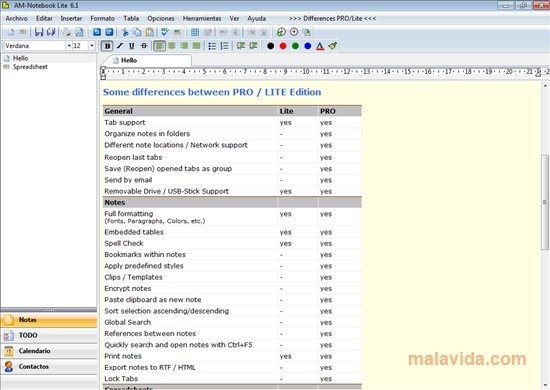
Task: Click the 'Lock Tabs' row text
Action: click(121, 378)
